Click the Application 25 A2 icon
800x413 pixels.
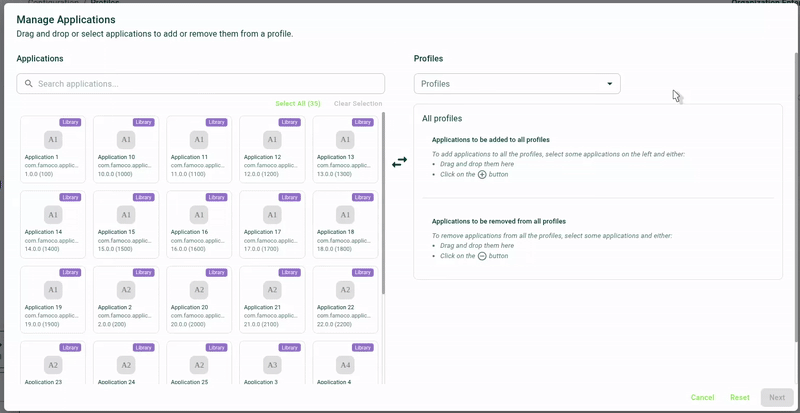[199, 365]
